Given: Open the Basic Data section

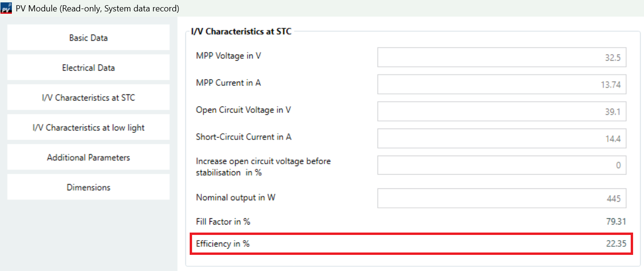Looking at the screenshot, I should [88, 38].
